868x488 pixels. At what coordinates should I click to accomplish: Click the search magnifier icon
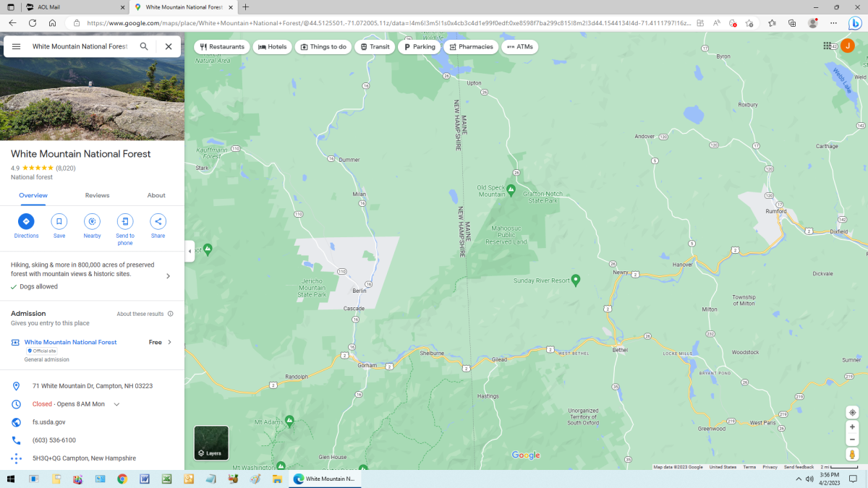144,46
